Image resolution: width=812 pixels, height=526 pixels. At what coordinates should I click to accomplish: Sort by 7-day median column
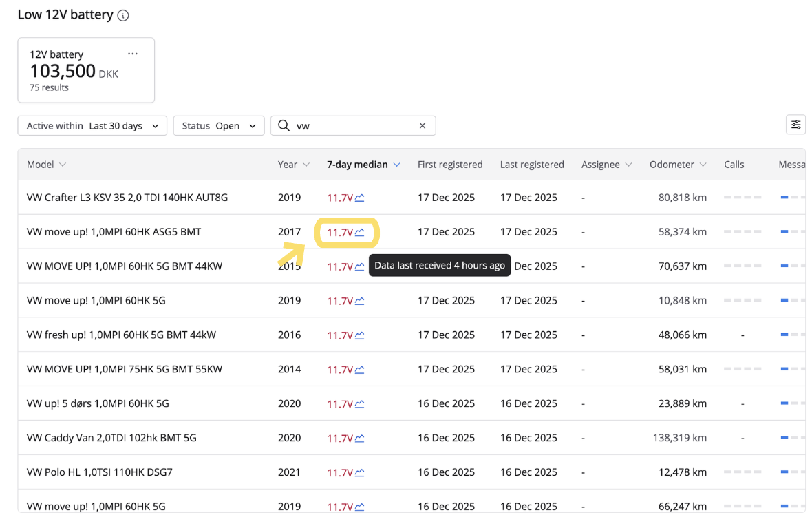[363, 165]
